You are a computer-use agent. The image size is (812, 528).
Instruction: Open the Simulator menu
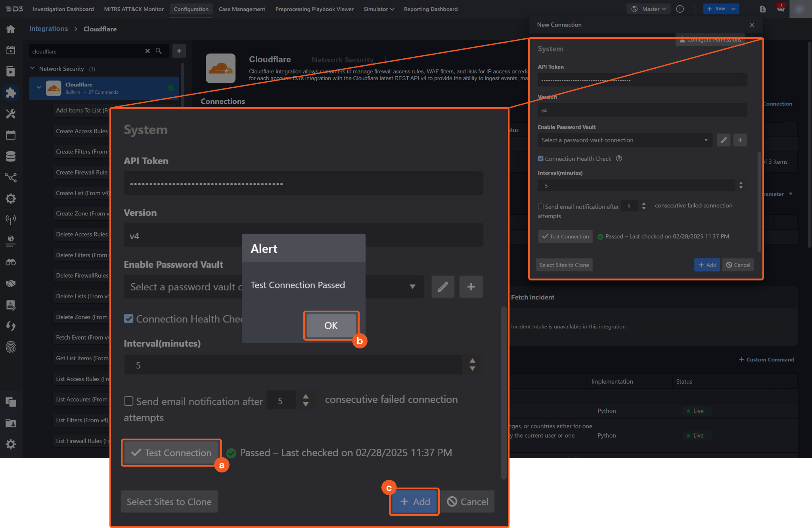click(379, 9)
